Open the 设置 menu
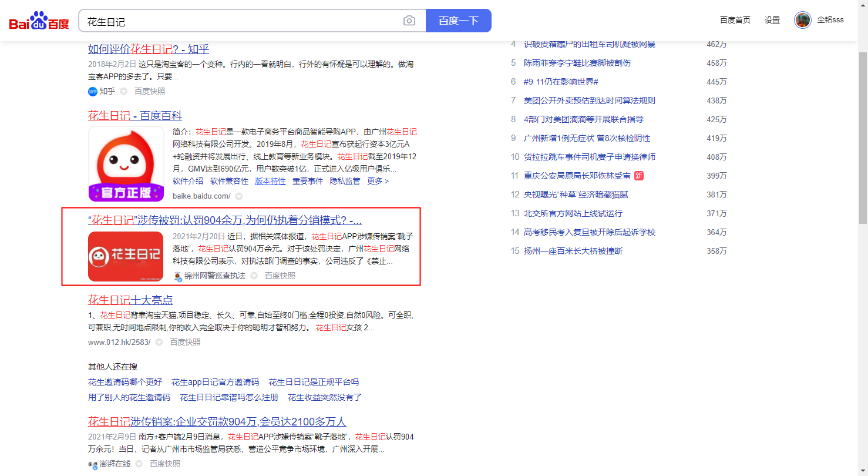Image resolution: width=868 pixels, height=476 pixels. pyautogui.click(x=772, y=20)
